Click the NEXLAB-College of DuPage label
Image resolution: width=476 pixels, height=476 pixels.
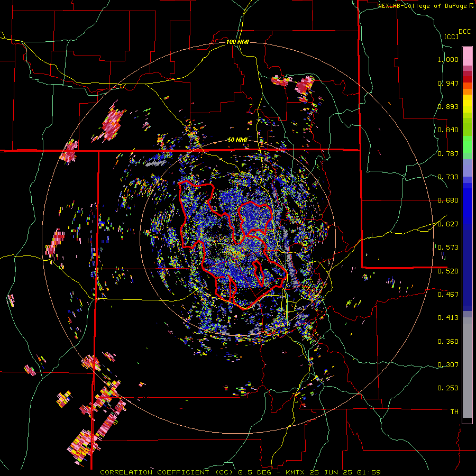coord(425,6)
